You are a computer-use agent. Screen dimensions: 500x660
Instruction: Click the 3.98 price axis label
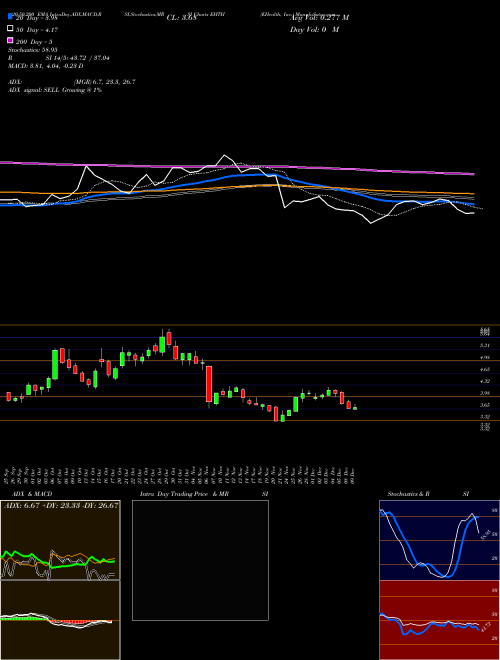pyautogui.click(x=485, y=393)
